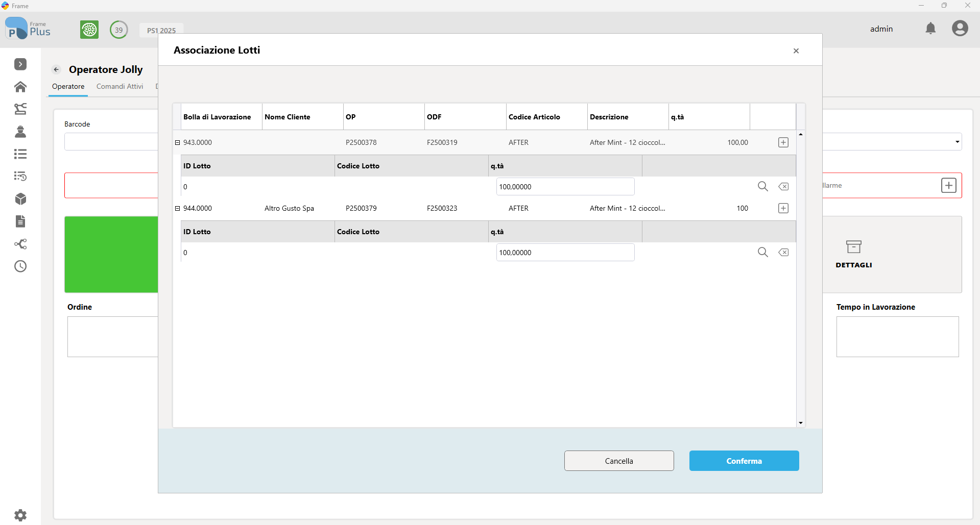Open the 3D box articles sidebar icon

coord(20,199)
